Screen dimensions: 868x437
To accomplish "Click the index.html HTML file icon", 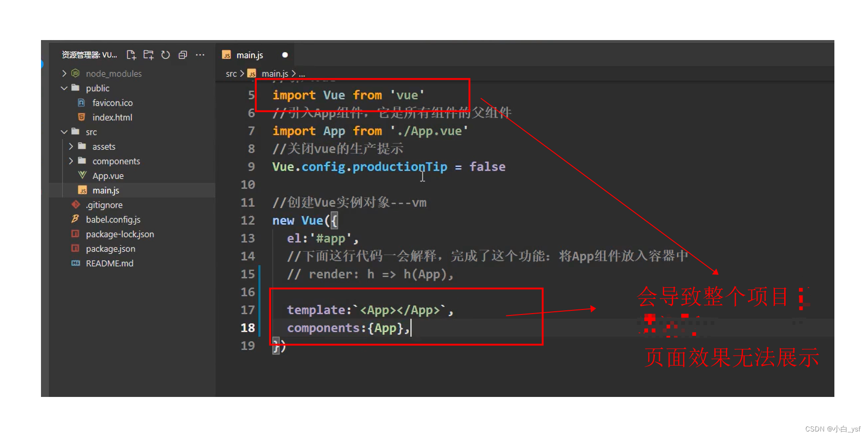I will 82,117.
